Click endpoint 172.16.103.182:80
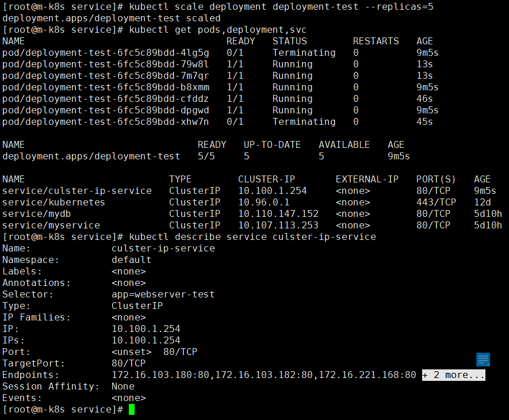This screenshot has width=509, height=420. pyautogui.click(x=264, y=375)
